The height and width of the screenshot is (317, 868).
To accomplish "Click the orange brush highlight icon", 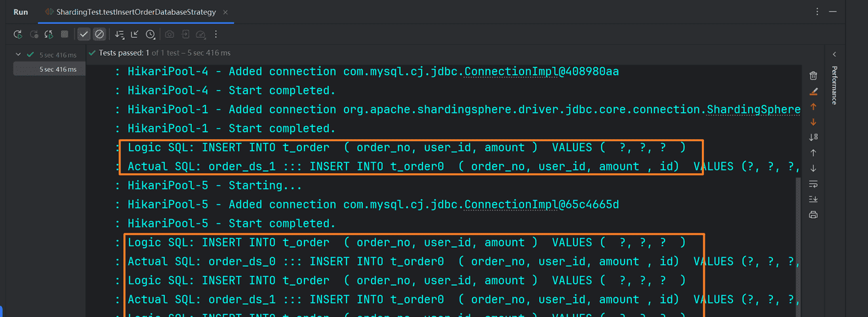I will (814, 92).
